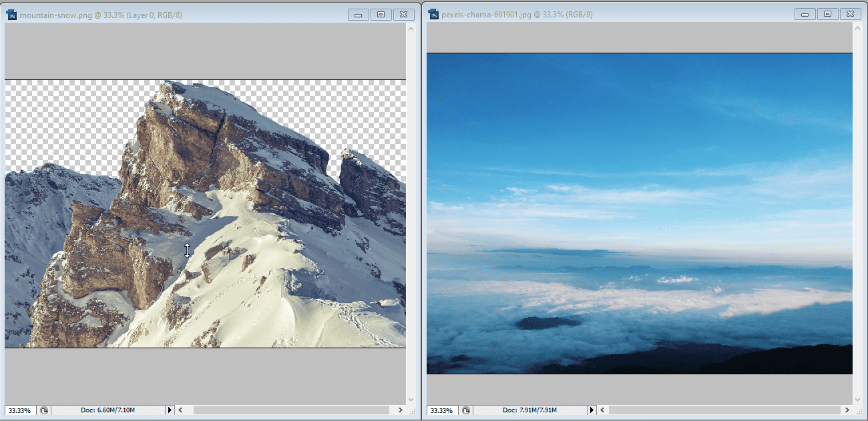Click scroll-left arrow in pexels-chama horizontal scrollbar
The image size is (868, 421).
[602, 410]
